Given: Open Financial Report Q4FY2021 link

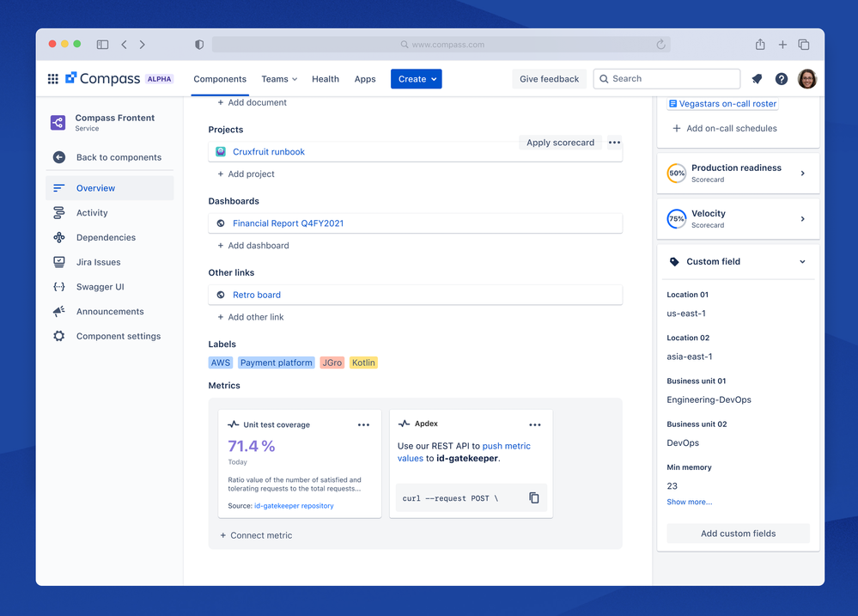Looking at the screenshot, I should (x=289, y=223).
